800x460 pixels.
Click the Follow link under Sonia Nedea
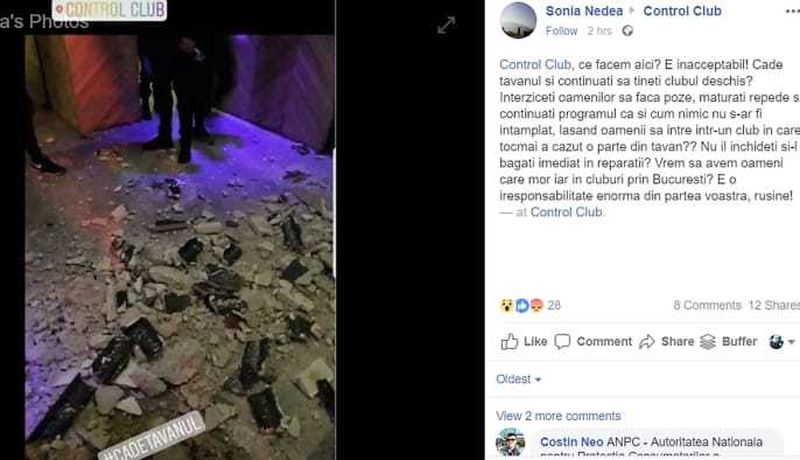click(561, 31)
